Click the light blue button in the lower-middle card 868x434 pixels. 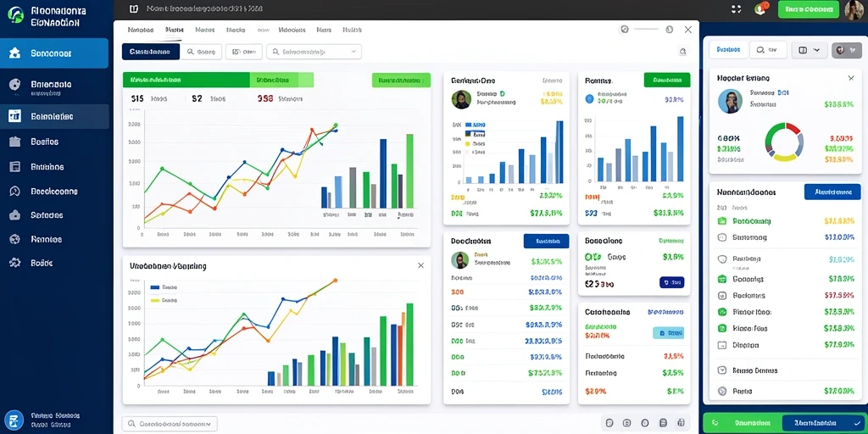[x=668, y=332]
